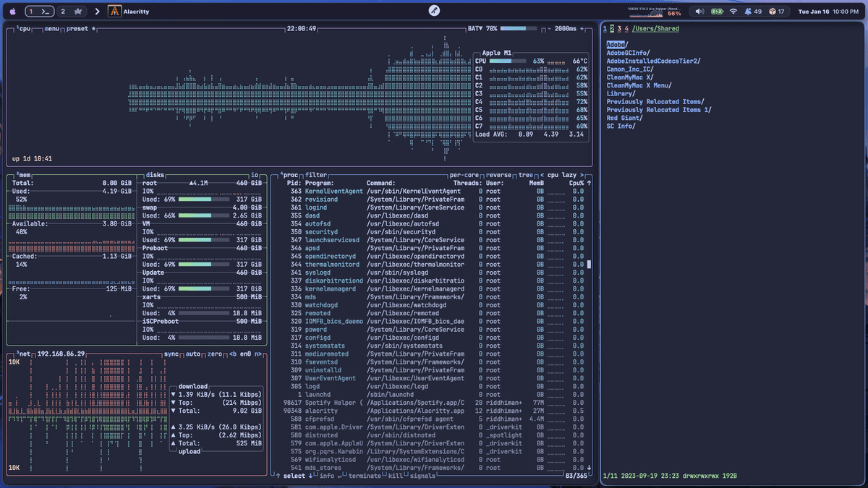Click the up arrow at process list scrollbar top
The image size is (868, 488).
click(x=588, y=184)
